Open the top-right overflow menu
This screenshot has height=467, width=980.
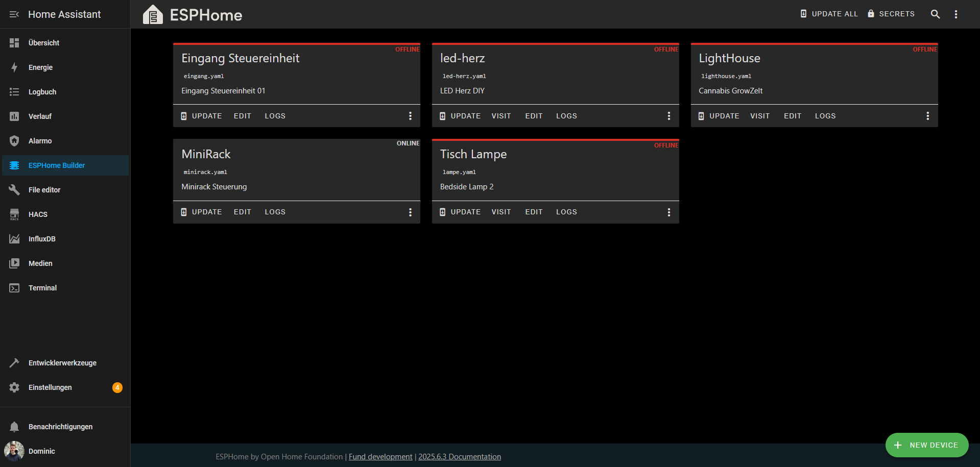tap(956, 14)
